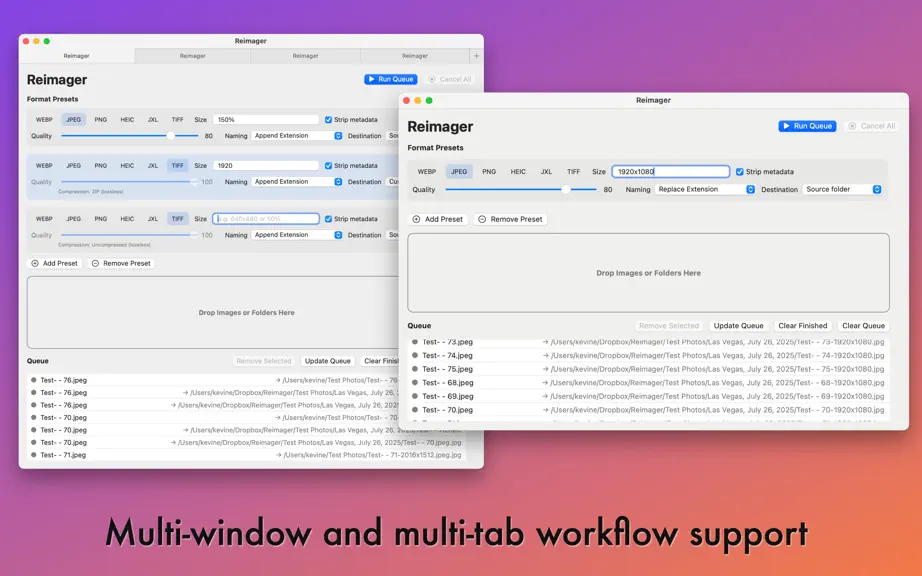Click Cancel All in the back window
This screenshot has height=576, width=922.
click(x=450, y=79)
